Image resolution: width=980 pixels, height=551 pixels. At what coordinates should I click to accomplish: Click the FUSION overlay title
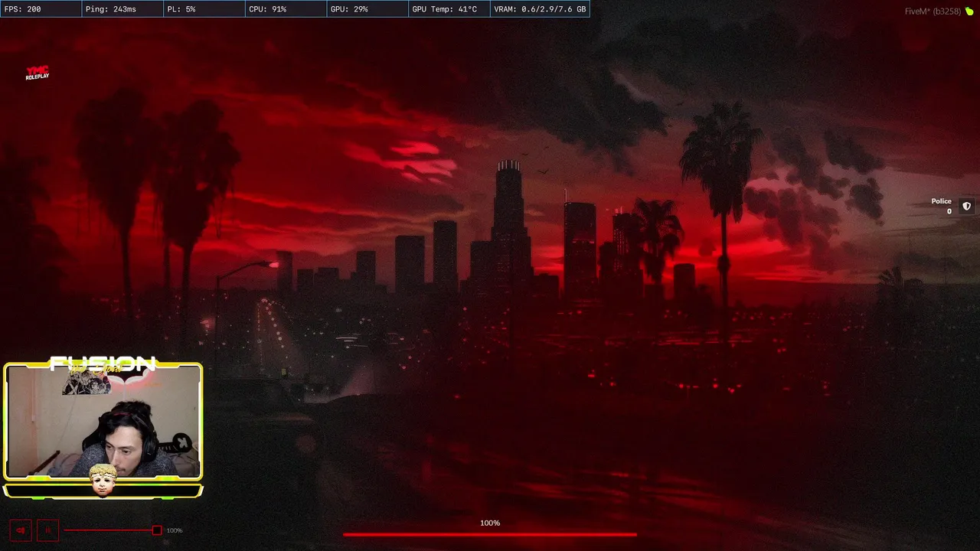click(103, 364)
